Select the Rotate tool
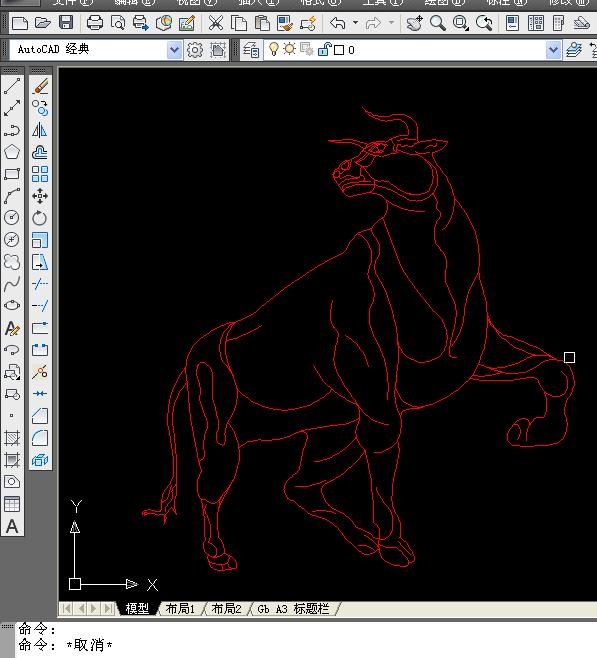Image resolution: width=597 pixels, height=658 pixels. click(40, 217)
